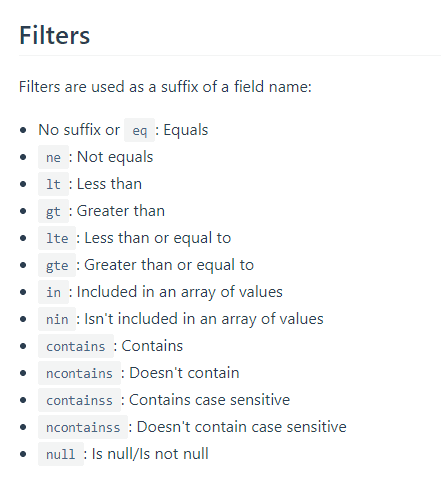Click the 'gte' code suffix
The width and height of the screenshot is (441, 498).
[57, 265]
